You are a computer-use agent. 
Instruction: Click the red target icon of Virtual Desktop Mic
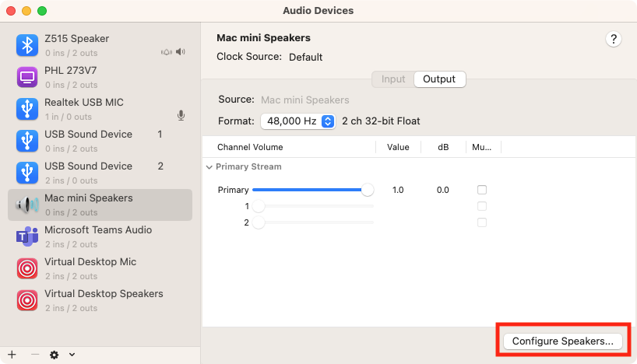point(27,268)
